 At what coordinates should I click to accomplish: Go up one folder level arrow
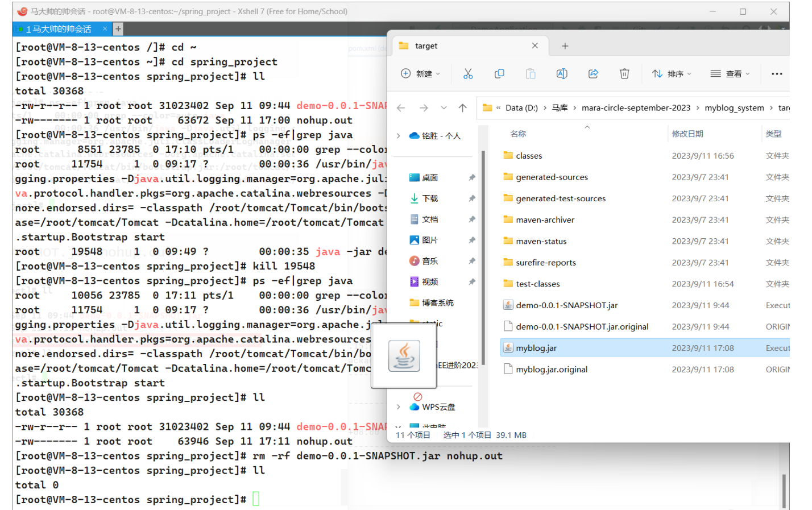(x=463, y=107)
